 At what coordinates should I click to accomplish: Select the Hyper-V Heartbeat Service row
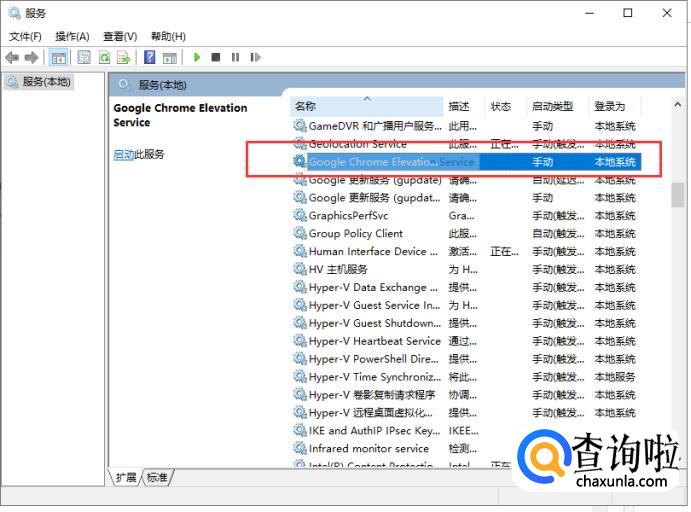(x=466, y=341)
